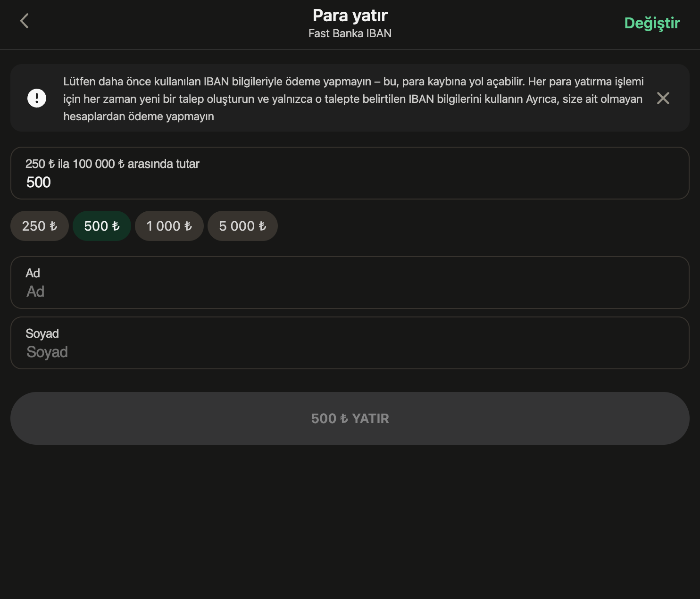Click the lira symbol on 250 chip
Screen dimensions: 700x599
(53, 226)
